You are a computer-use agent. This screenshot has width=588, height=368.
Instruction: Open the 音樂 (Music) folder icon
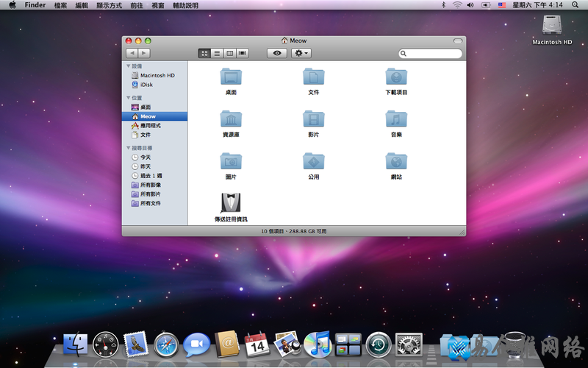click(396, 118)
